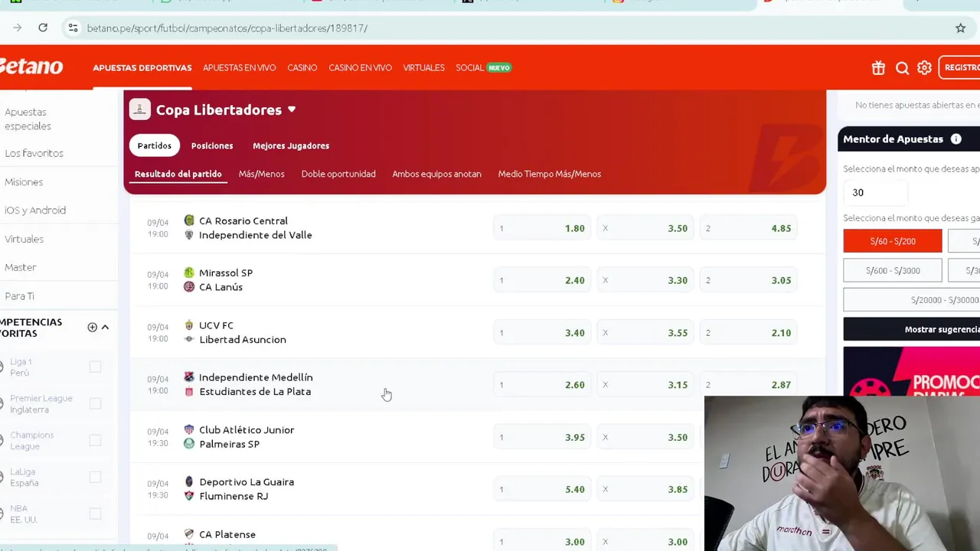Screen dimensions: 980x551
Task: Bookmark this page with star icon
Action: click(x=960, y=28)
